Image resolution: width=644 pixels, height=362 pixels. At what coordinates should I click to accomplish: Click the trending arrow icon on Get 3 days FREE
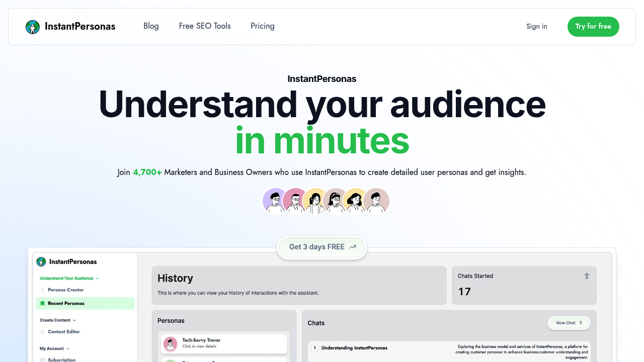click(x=353, y=247)
